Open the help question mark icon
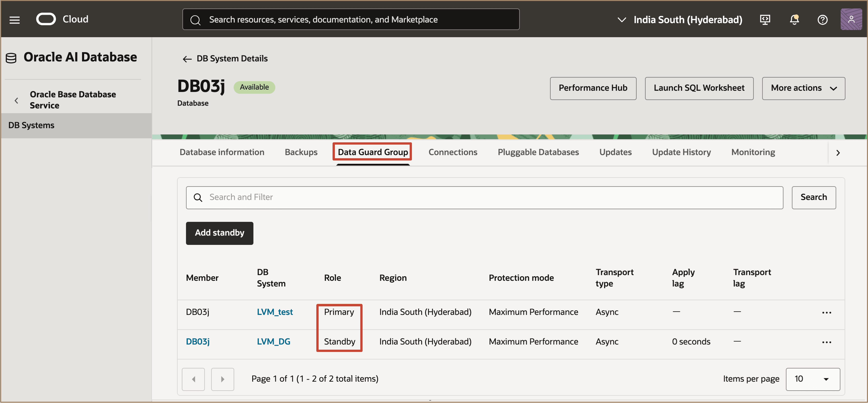The width and height of the screenshot is (868, 403). [x=822, y=19]
